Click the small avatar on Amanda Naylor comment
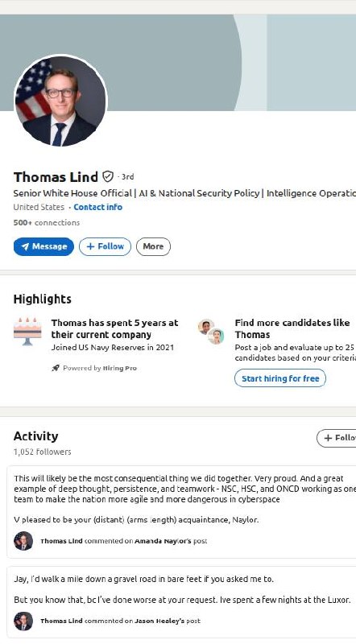The height and width of the screenshot is (644, 356). tap(23, 541)
